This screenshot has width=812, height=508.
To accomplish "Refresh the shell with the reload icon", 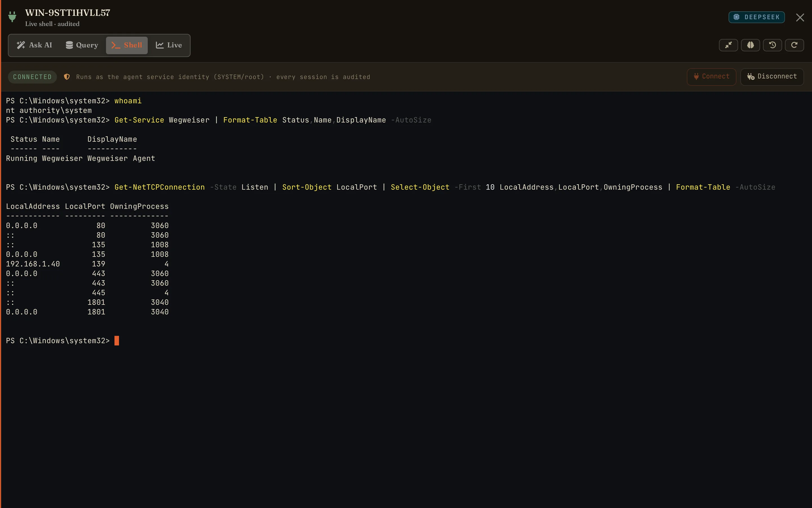I will [794, 45].
